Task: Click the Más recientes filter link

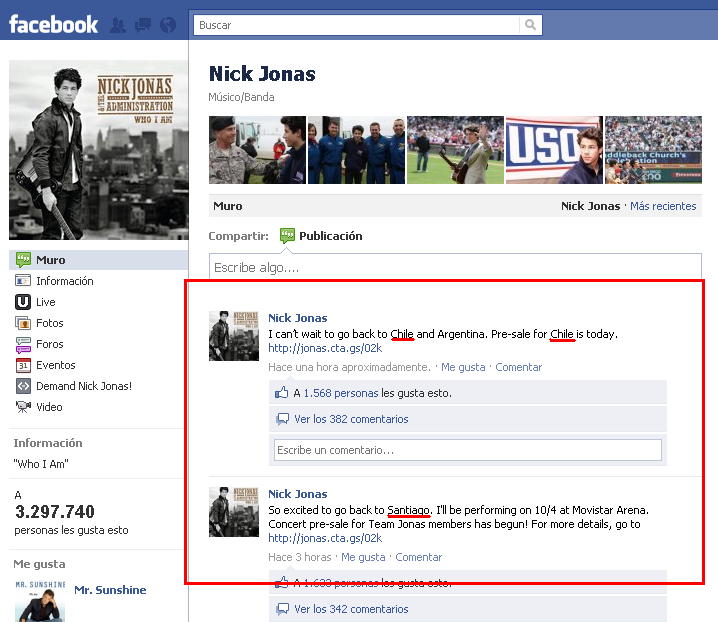Action: [x=663, y=206]
